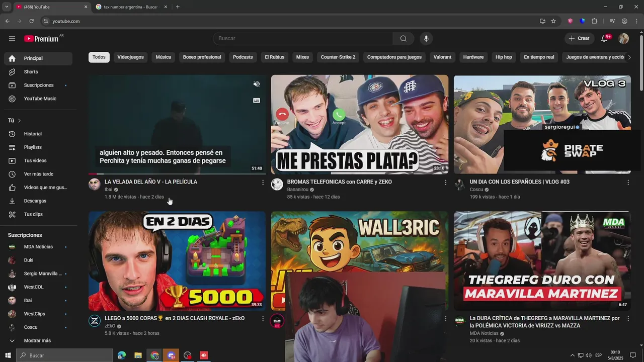Select the Todos filter chip

(99, 57)
